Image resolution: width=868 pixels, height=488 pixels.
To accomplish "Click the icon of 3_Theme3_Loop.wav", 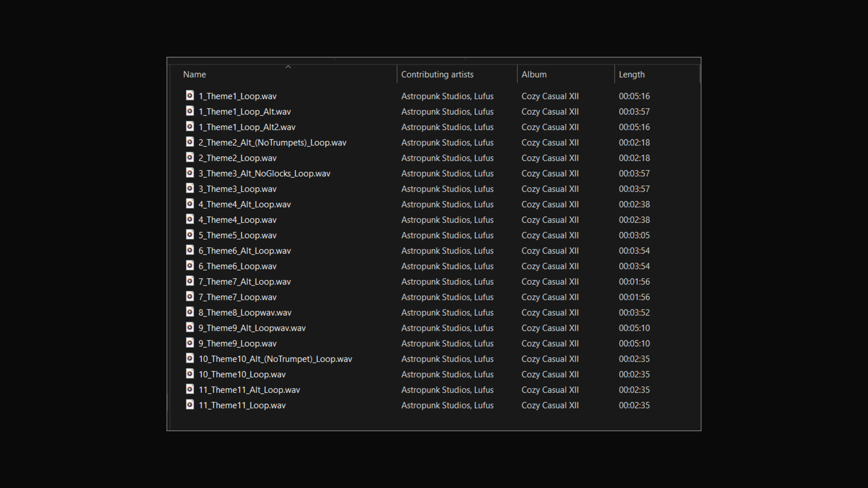I will 190,188.
